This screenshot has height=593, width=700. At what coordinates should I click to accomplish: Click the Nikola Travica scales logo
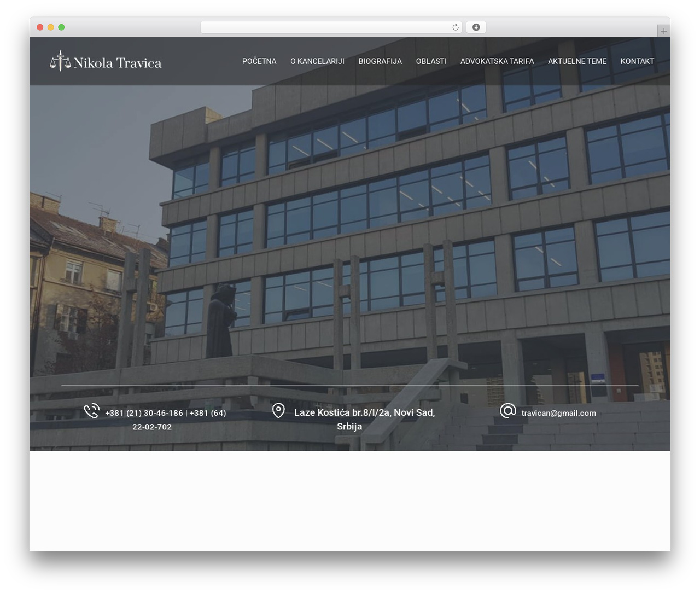click(61, 61)
